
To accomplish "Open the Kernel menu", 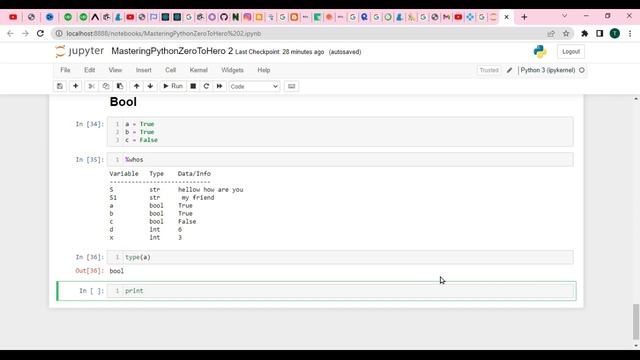I will [x=199, y=70].
